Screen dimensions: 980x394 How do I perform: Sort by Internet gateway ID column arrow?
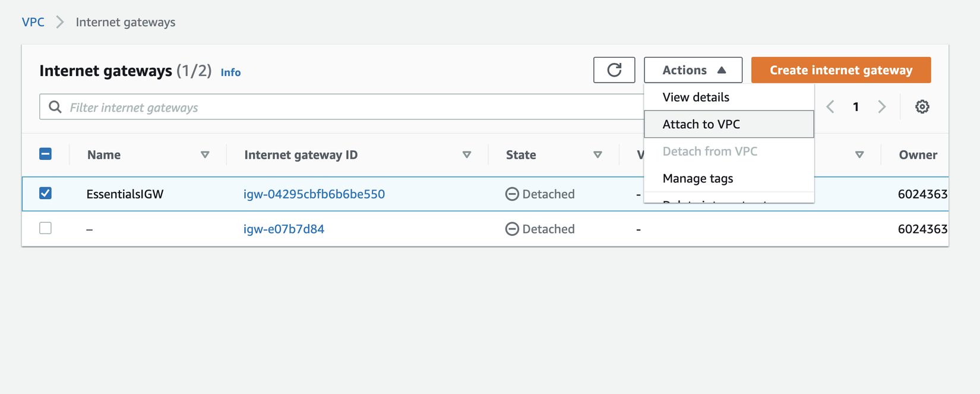pyautogui.click(x=467, y=155)
